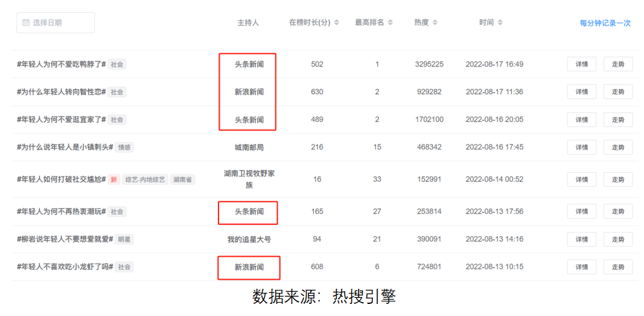Click the 情感 tag on 小镇刺头 topic
Screen dimensions: 644x316
(x=124, y=147)
